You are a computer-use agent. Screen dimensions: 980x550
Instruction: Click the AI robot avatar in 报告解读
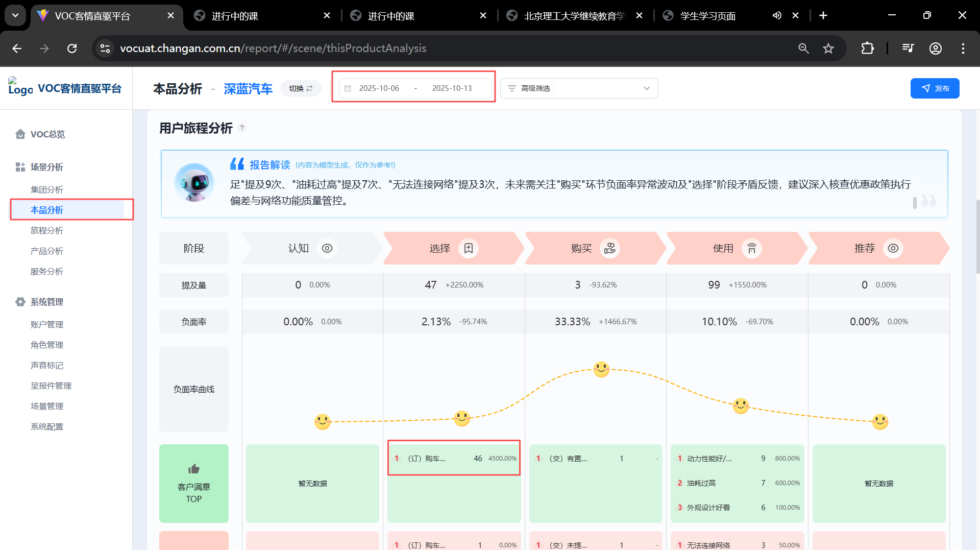194,182
